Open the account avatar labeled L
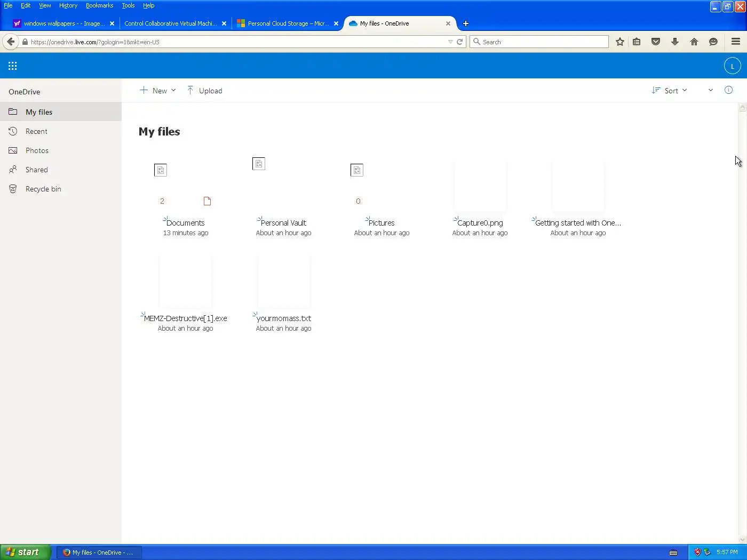Image resolution: width=747 pixels, height=560 pixels. click(x=732, y=66)
